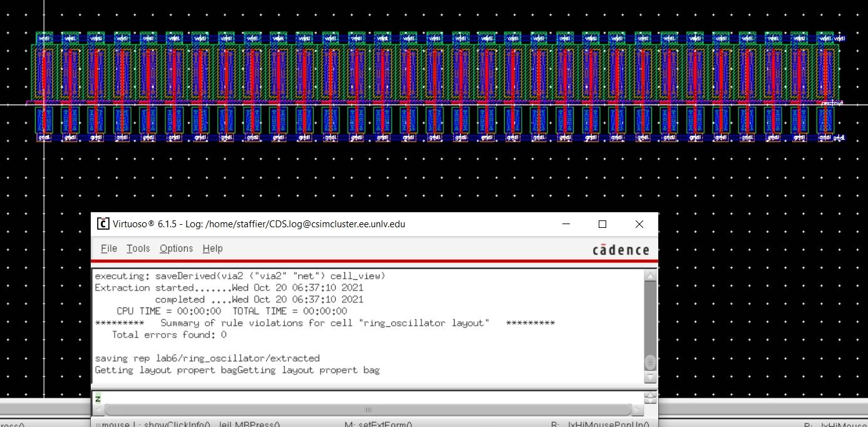Minimize the Virtuoso Log window
This screenshot has width=868, height=427.
[x=566, y=224]
